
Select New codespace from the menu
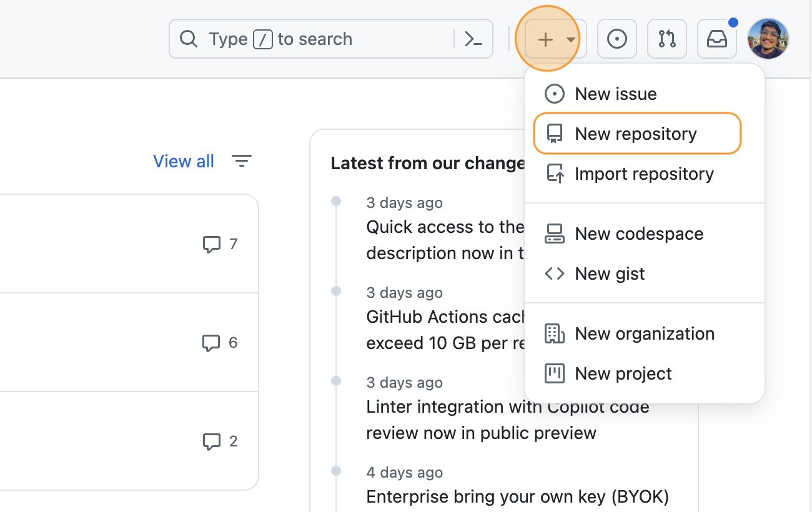639,234
